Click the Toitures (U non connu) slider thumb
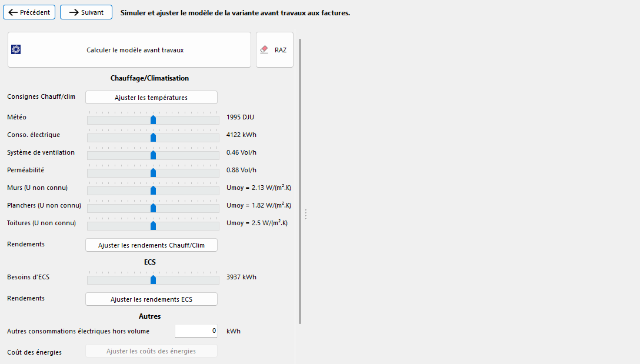Viewport: 640px width, 364px height. (x=153, y=226)
